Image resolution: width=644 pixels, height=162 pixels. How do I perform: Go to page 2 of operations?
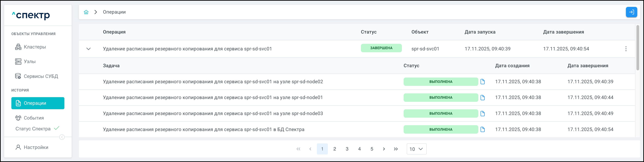tap(335, 149)
